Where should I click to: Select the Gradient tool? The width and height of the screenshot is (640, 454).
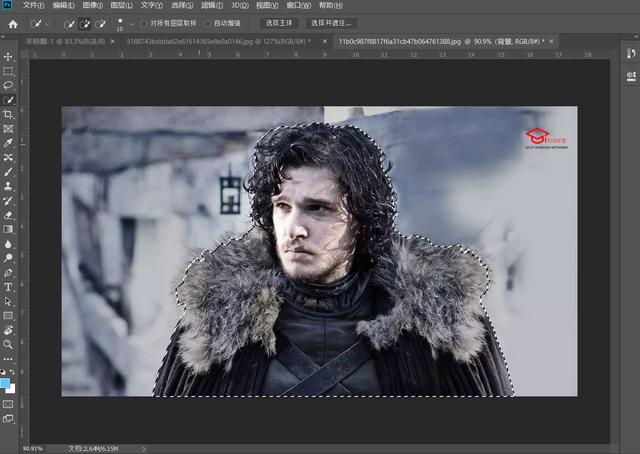click(x=8, y=229)
